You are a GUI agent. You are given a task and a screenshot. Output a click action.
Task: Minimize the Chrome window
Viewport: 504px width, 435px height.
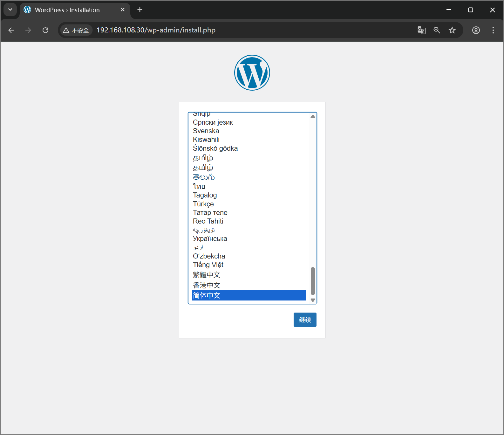tap(449, 10)
